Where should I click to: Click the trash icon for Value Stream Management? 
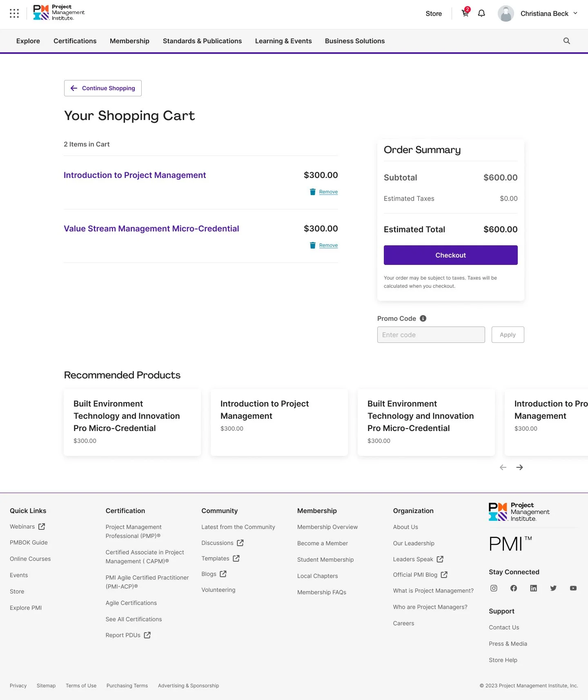pos(313,245)
